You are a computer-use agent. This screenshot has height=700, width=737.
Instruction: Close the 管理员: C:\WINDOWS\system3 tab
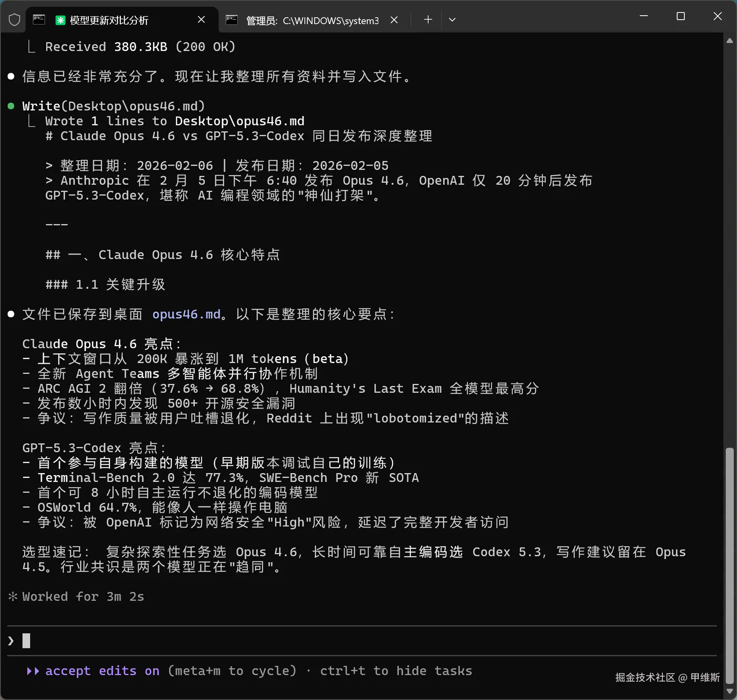(394, 20)
